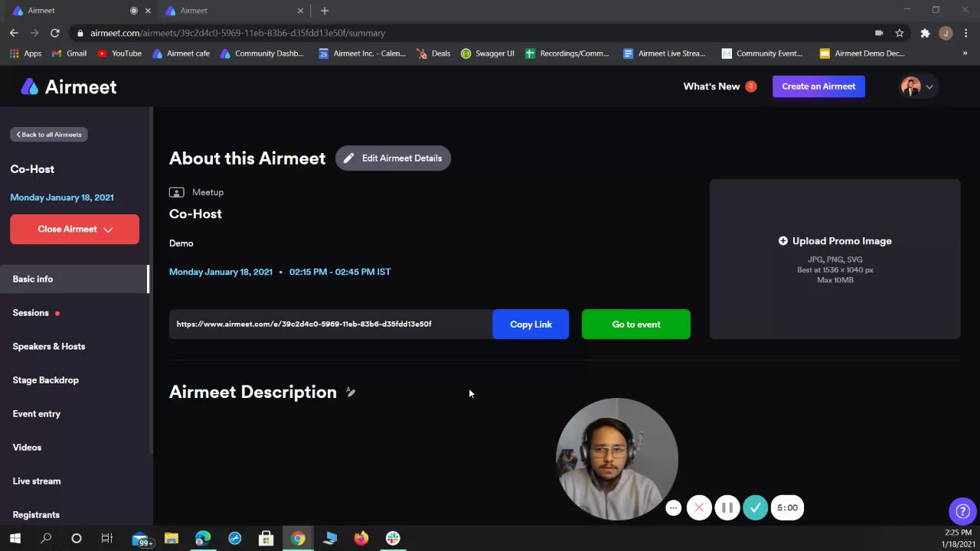Open Event entry section
This screenshot has width=980, height=551.
[37, 414]
